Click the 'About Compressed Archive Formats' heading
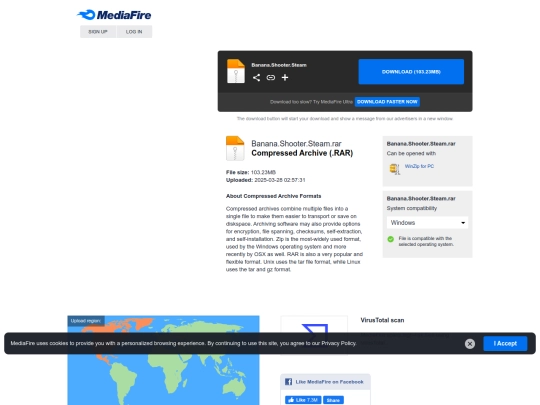The height and width of the screenshot is (405, 540). [x=273, y=196]
